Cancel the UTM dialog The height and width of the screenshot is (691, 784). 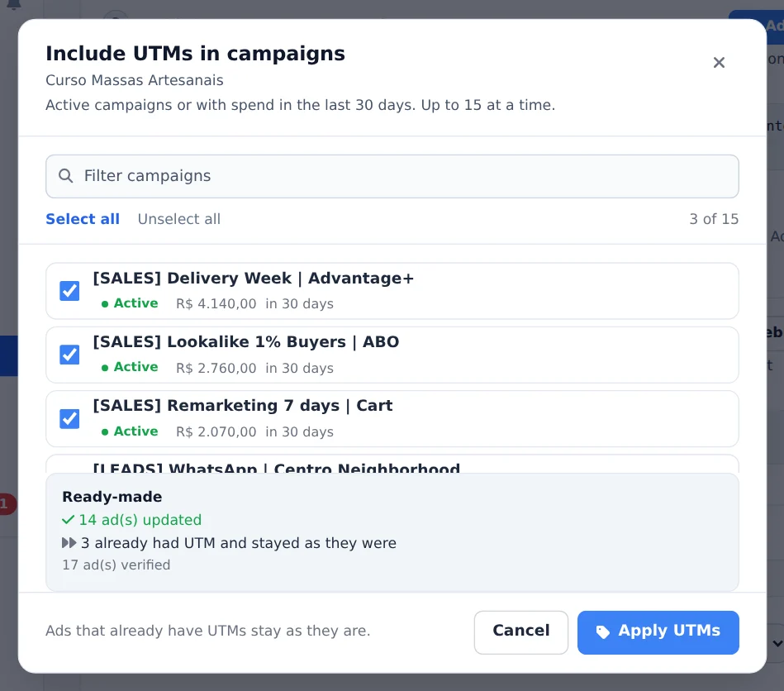[x=521, y=632]
